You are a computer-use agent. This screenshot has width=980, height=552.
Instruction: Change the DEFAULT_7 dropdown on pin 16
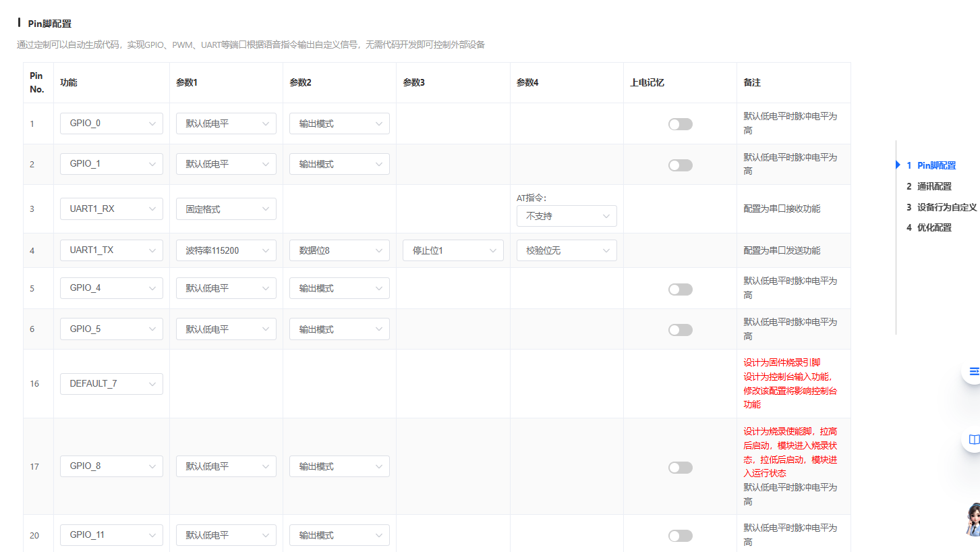coord(111,383)
